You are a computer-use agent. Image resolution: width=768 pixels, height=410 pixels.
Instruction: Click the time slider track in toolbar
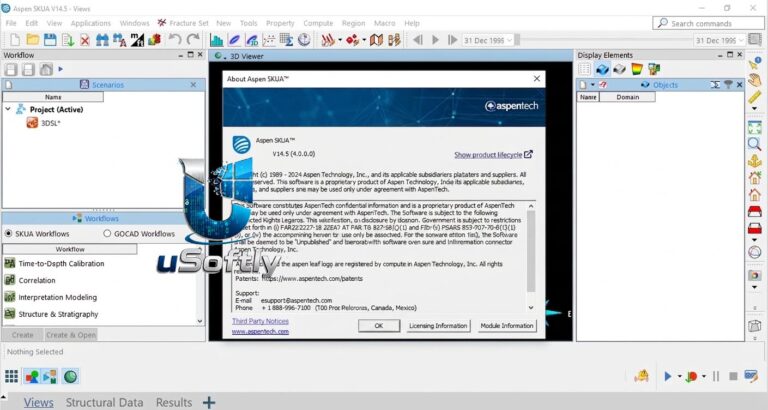point(603,40)
